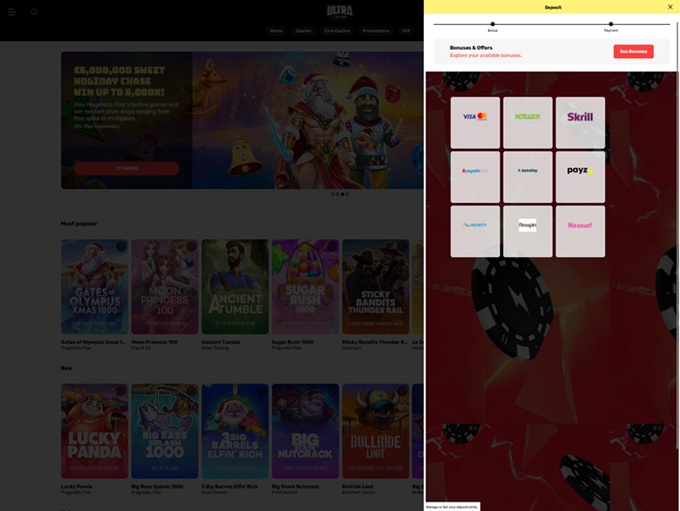Jump to the Payment step marker

(611, 24)
